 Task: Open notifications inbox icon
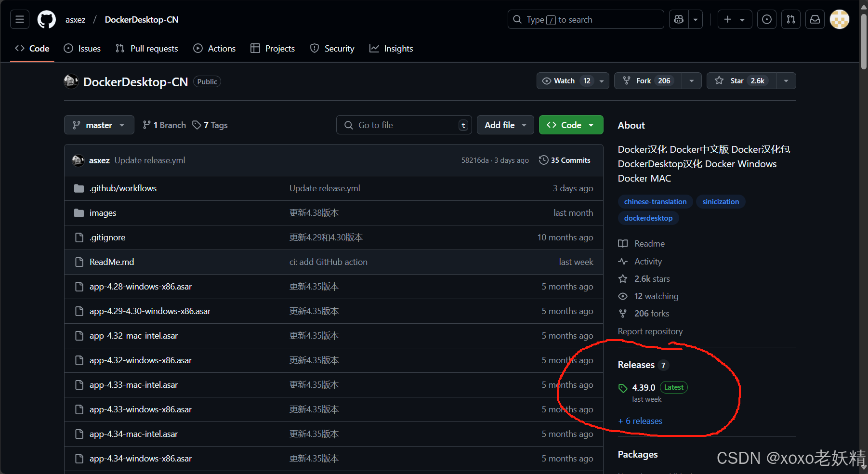[815, 19]
